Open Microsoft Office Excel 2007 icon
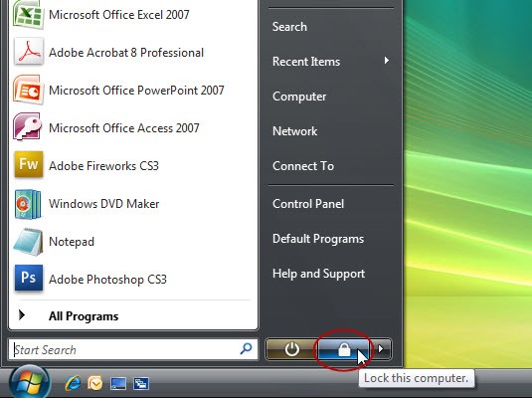Image resolution: width=532 pixels, height=398 pixels. [28, 14]
